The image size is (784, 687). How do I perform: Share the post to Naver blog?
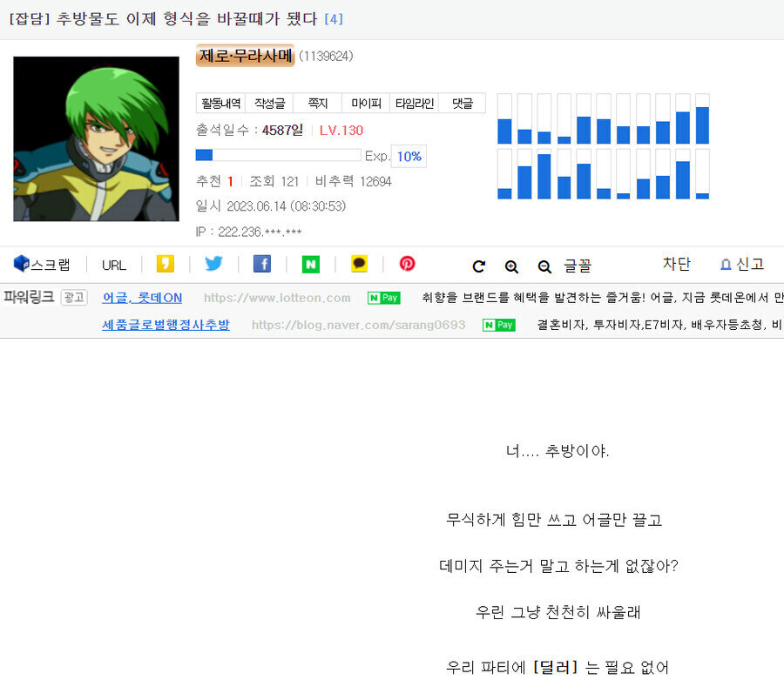click(311, 264)
